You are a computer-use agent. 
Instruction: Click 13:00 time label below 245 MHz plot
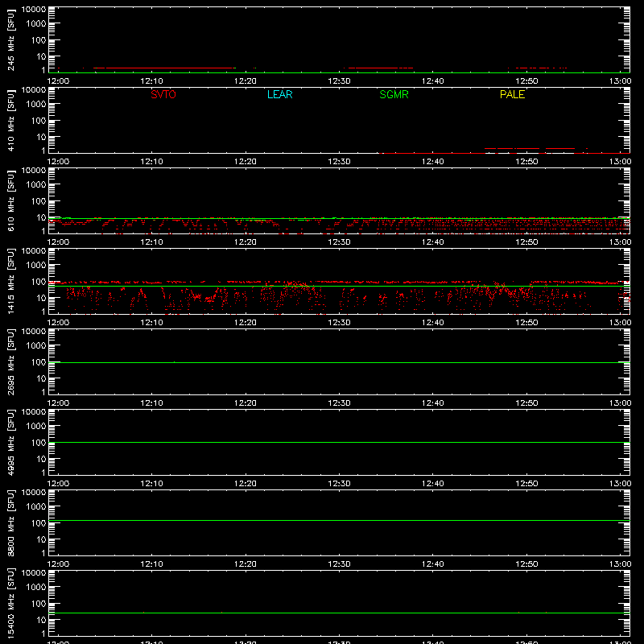620,81
